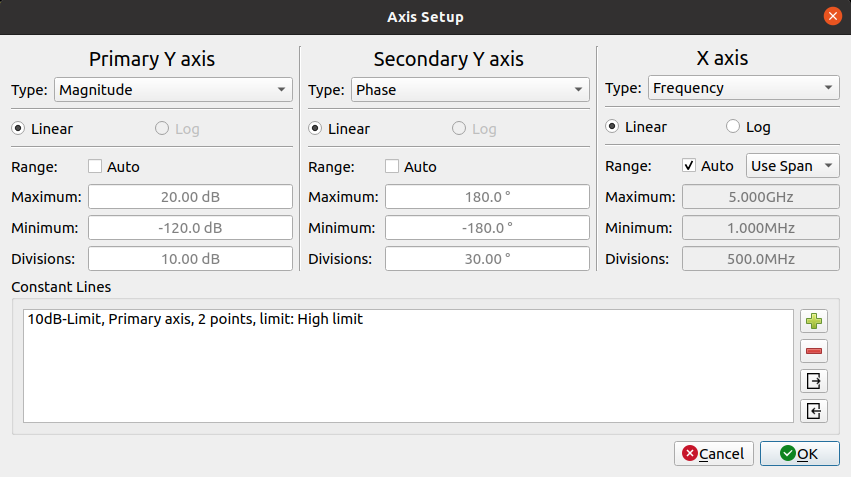Click the export constant lines icon

[x=814, y=381]
